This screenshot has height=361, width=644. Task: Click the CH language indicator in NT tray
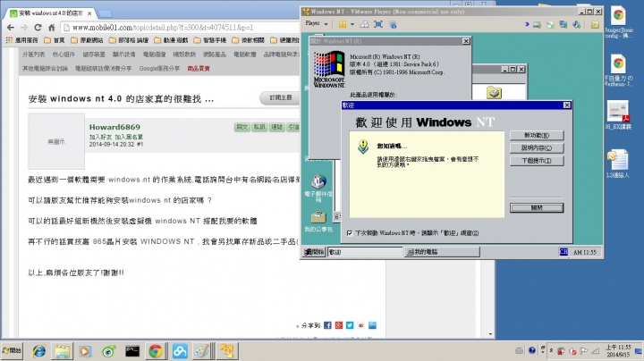563,252
